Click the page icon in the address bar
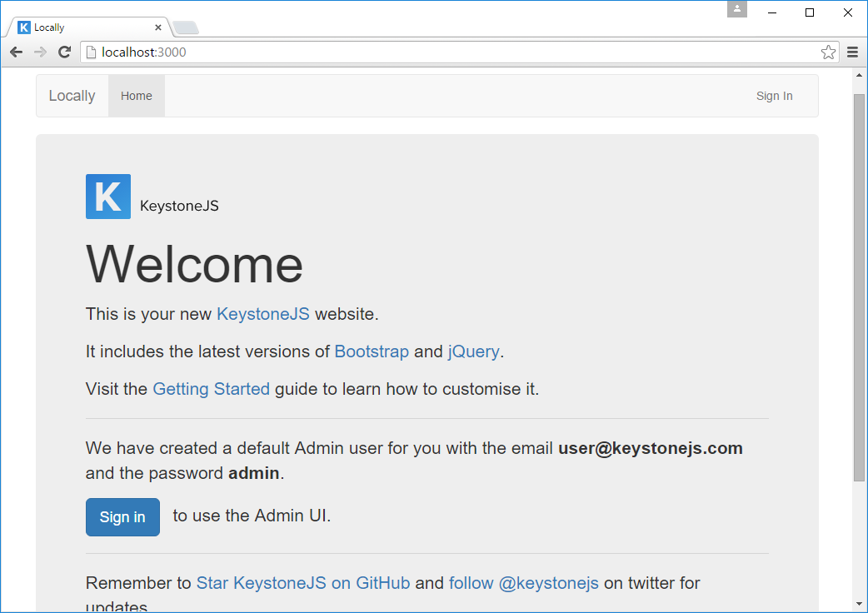 pyautogui.click(x=89, y=52)
